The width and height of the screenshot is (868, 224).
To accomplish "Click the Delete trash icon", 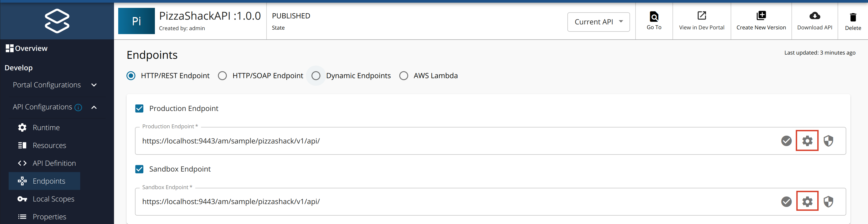I will (x=853, y=17).
